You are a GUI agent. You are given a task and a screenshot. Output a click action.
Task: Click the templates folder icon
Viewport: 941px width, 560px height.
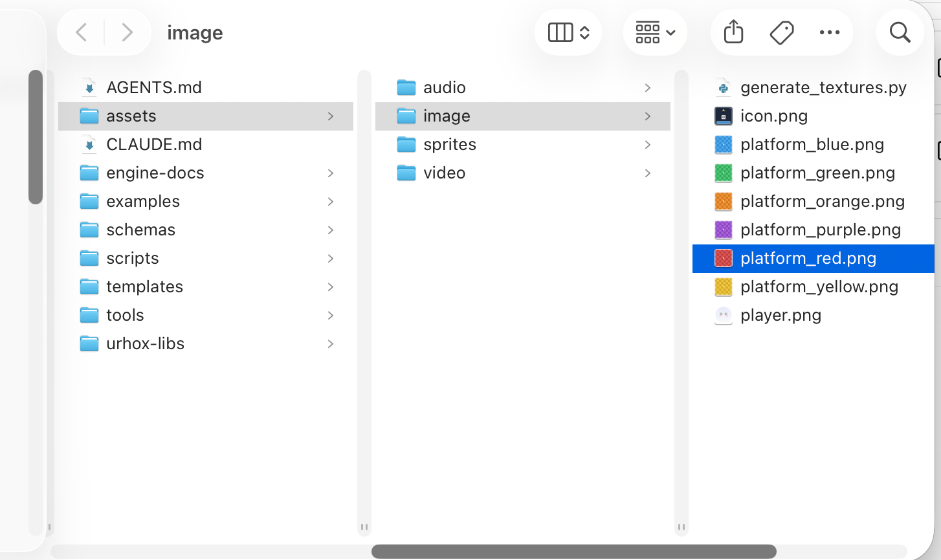[x=89, y=286]
